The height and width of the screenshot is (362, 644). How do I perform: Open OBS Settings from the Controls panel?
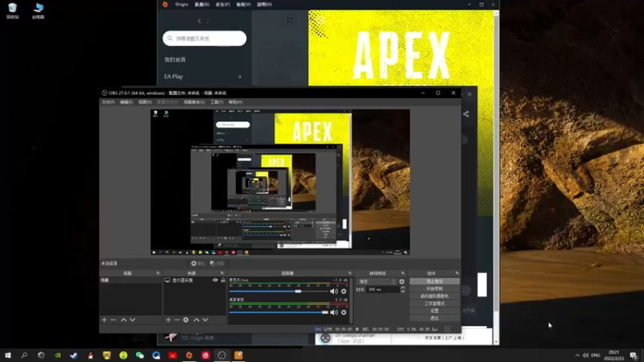click(x=435, y=311)
